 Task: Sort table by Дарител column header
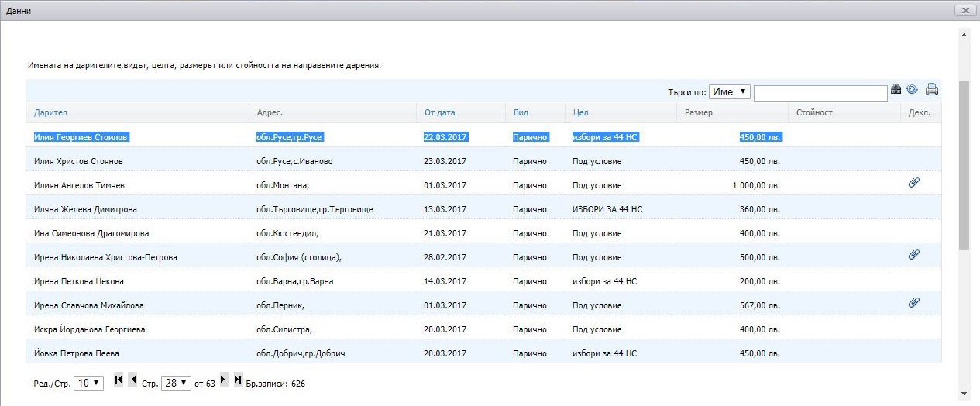[50, 112]
